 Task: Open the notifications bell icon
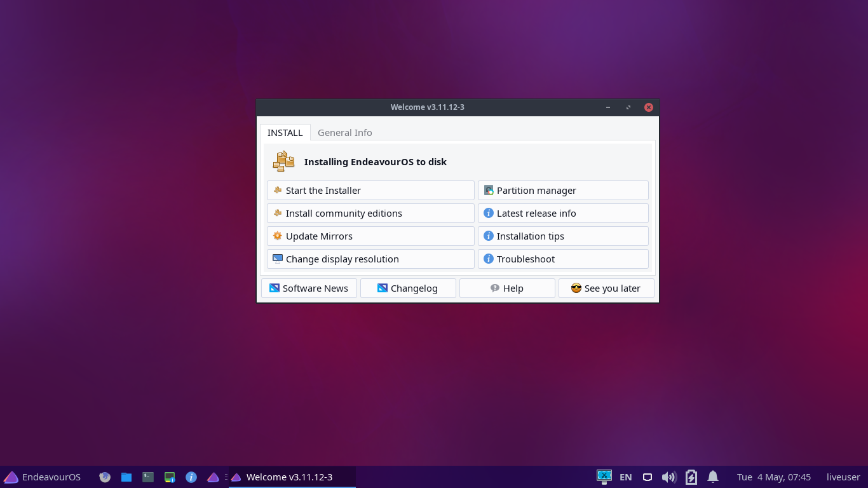click(713, 477)
